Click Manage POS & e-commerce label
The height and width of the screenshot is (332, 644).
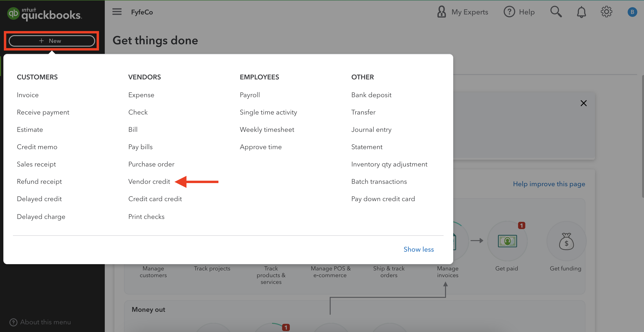pyautogui.click(x=330, y=272)
